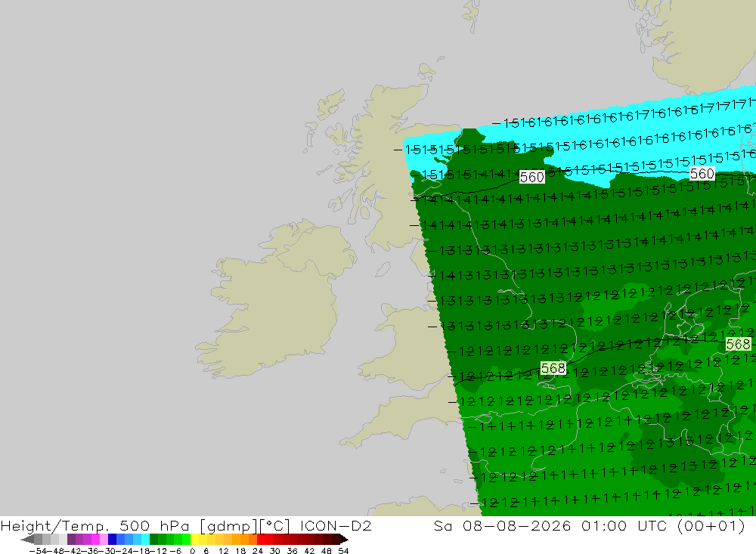The height and width of the screenshot is (554, 756).
Task: Click the '-30' value on the color scale
Action: pos(107,551)
